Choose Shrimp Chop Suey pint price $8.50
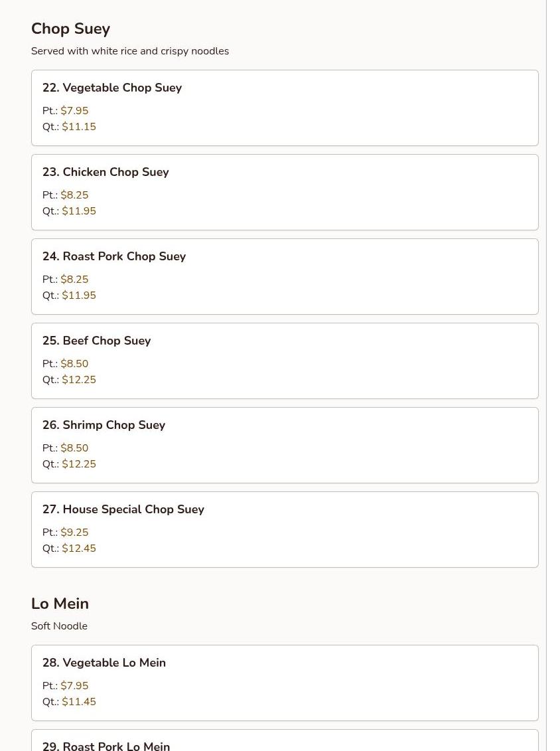The height and width of the screenshot is (751, 560). coord(74,448)
